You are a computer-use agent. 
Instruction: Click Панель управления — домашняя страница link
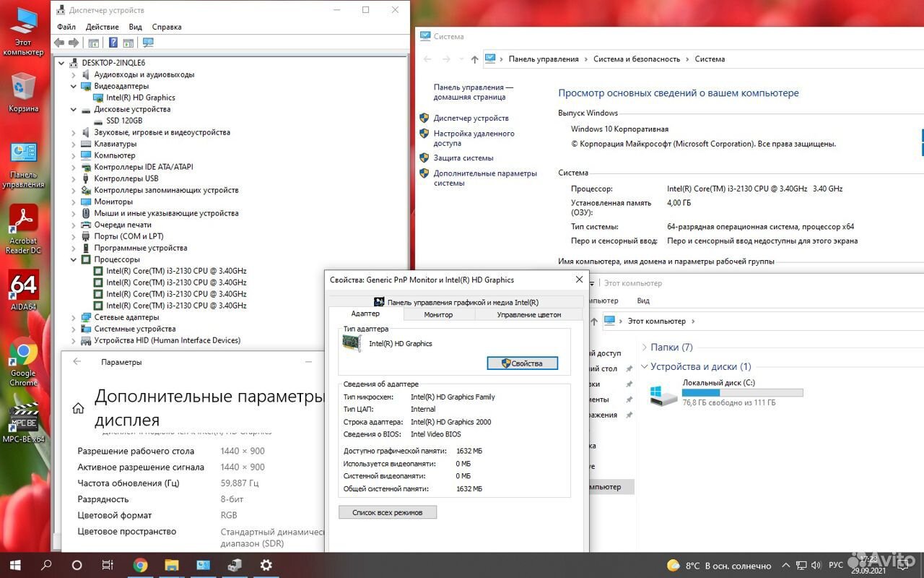coord(473,92)
